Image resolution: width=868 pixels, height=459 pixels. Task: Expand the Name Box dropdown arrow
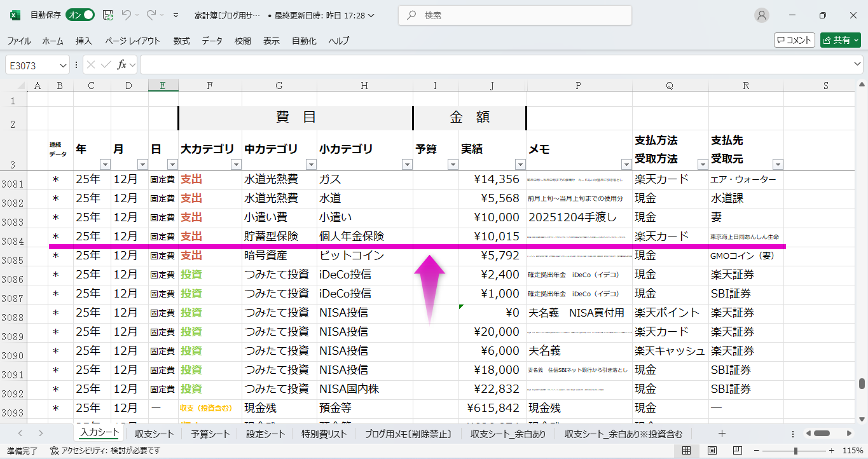click(x=64, y=65)
